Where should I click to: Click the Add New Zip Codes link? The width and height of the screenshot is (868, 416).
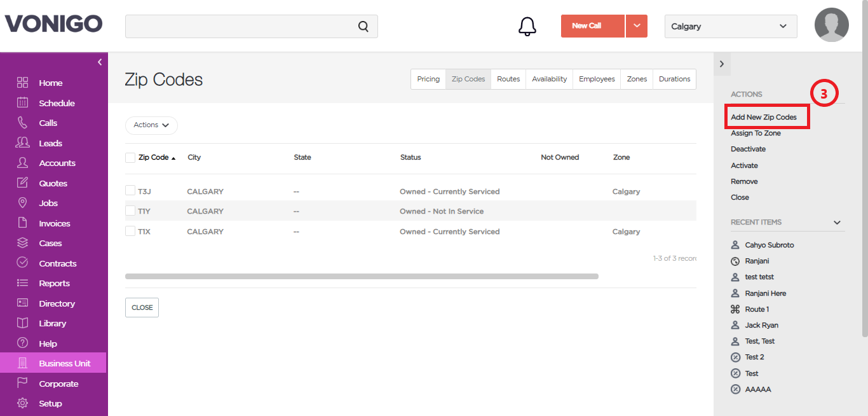coord(764,117)
